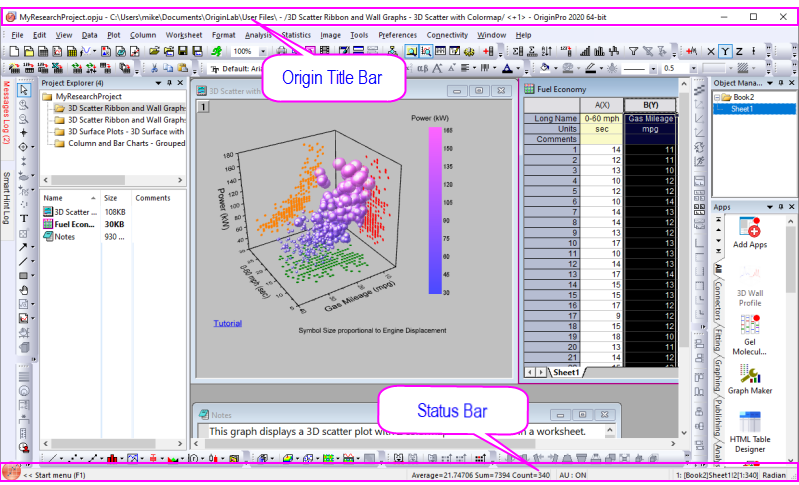The height and width of the screenshot is (485, 799).
Task: Click the Filter funnel icon
Action: pos(633,51)
